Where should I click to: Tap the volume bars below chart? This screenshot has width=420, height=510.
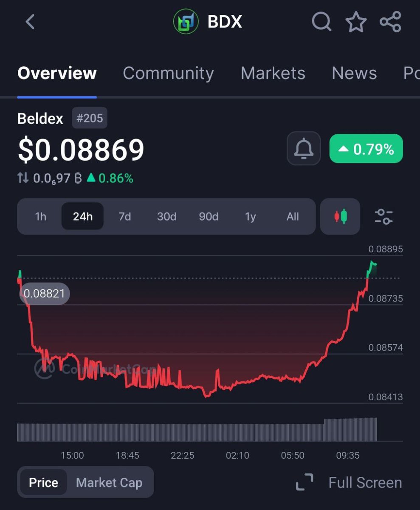pos(197,429)
